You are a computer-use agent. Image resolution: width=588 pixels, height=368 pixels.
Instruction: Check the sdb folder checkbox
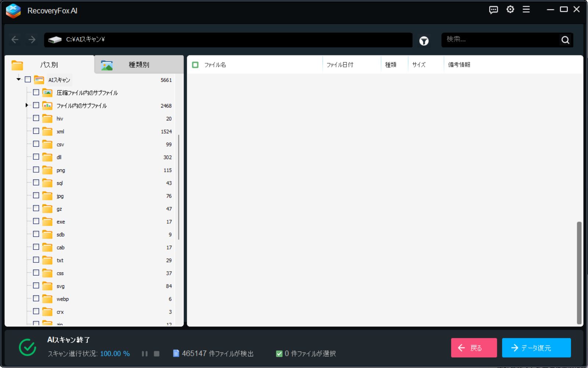[x=36, y=234]
